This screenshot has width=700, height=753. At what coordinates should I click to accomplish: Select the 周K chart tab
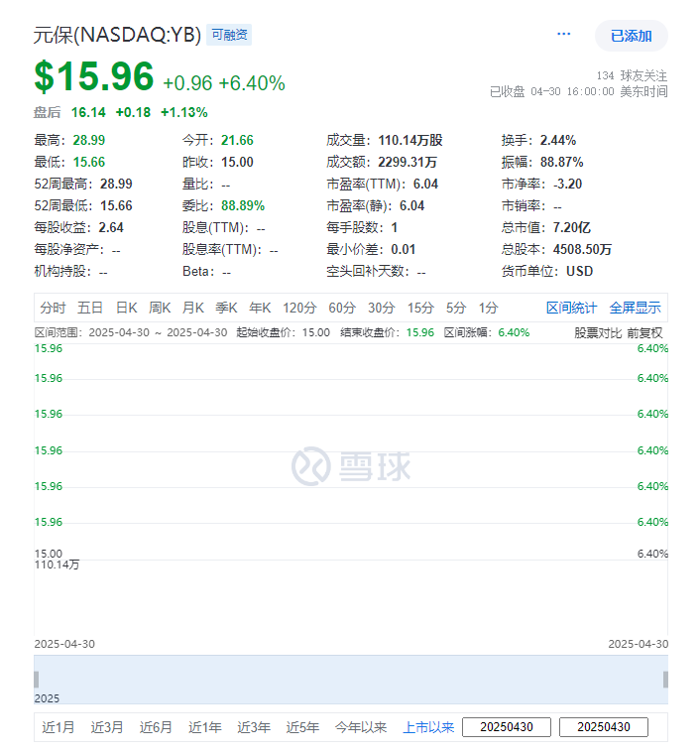[x=160, y=308]
